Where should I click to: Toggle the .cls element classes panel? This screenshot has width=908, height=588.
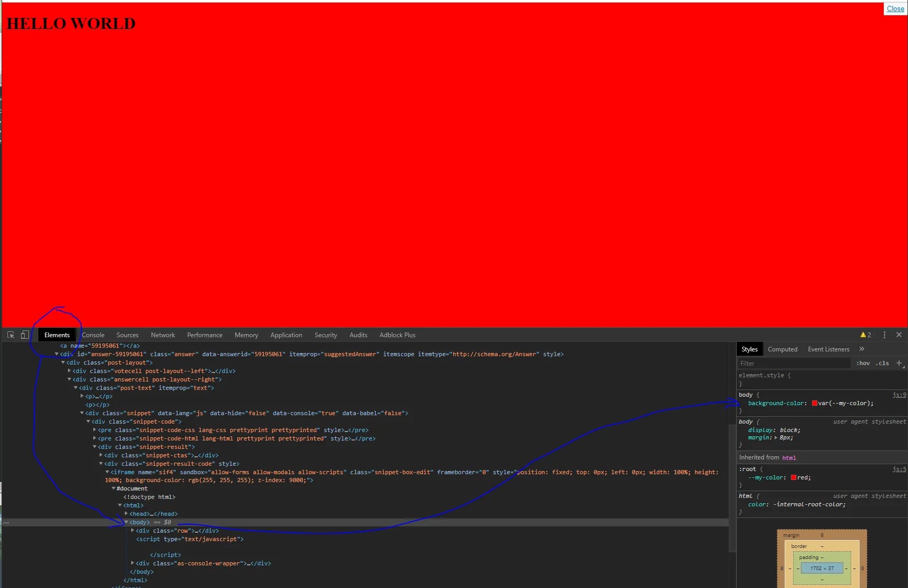[x=882, y=363]
